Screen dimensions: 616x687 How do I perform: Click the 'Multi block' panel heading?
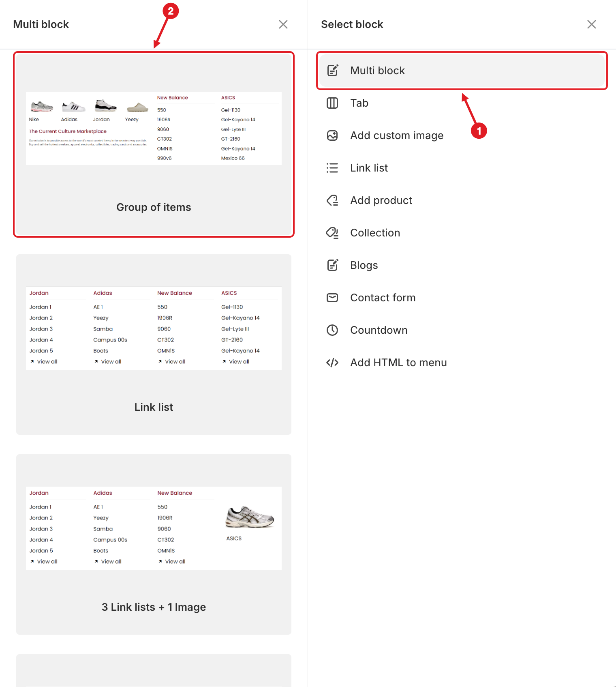click(41, 24)
